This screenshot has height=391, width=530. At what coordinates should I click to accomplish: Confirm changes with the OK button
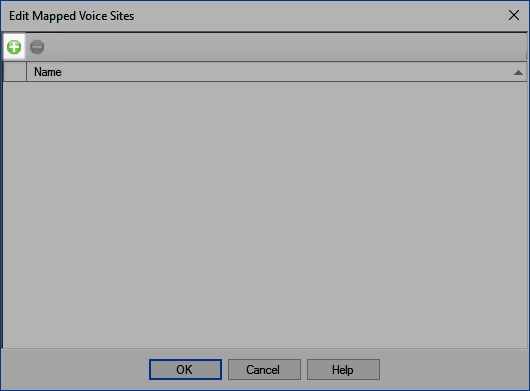point(185,369)
